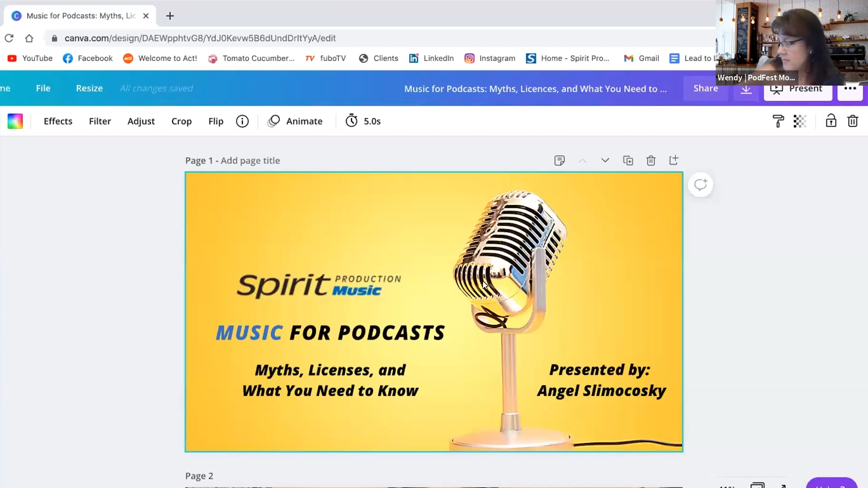Open page notes for Page 1
This screenshot has height=488, width=868.
coord(560,160)
